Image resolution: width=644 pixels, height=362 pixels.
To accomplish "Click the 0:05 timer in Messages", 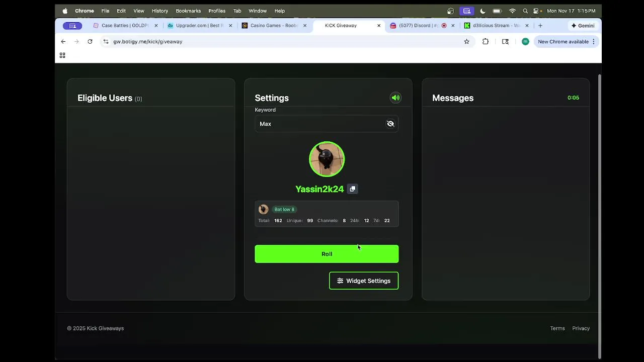I will coord(573,98).
